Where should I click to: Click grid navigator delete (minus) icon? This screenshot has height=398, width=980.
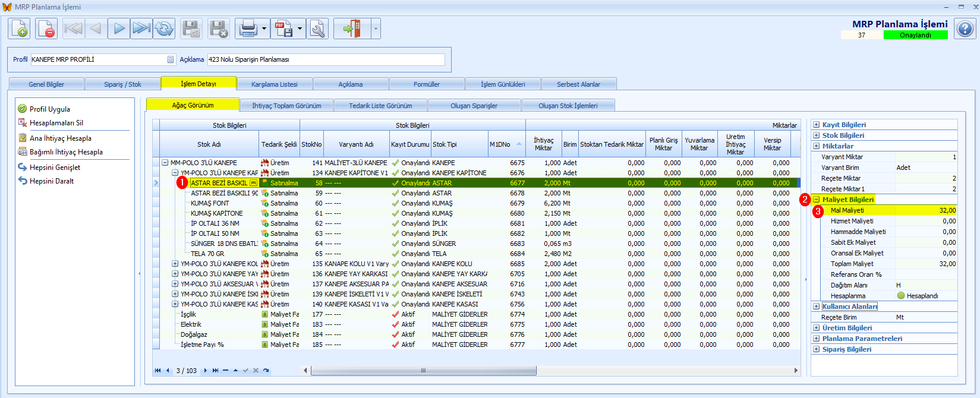225,370
